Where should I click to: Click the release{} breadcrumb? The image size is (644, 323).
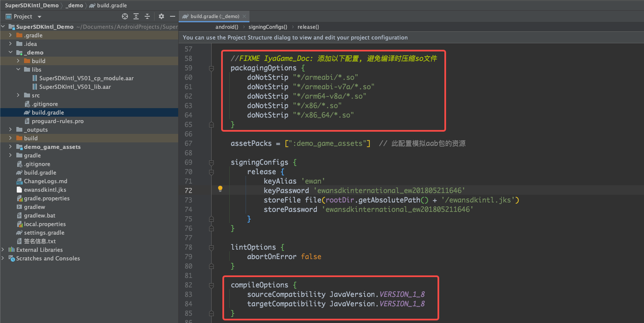pyautogui.click(x=308, y=27)
